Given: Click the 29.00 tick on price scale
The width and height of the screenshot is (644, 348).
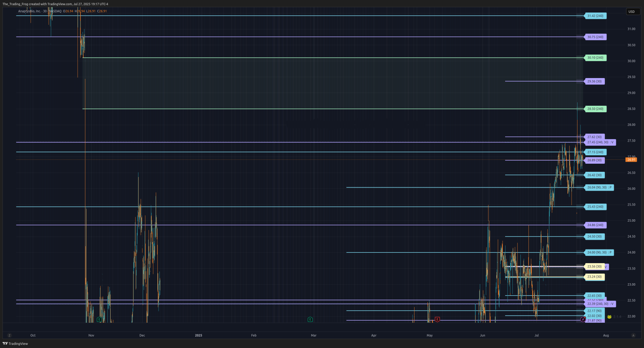Looking at the screenshot, I should (631, 93).
